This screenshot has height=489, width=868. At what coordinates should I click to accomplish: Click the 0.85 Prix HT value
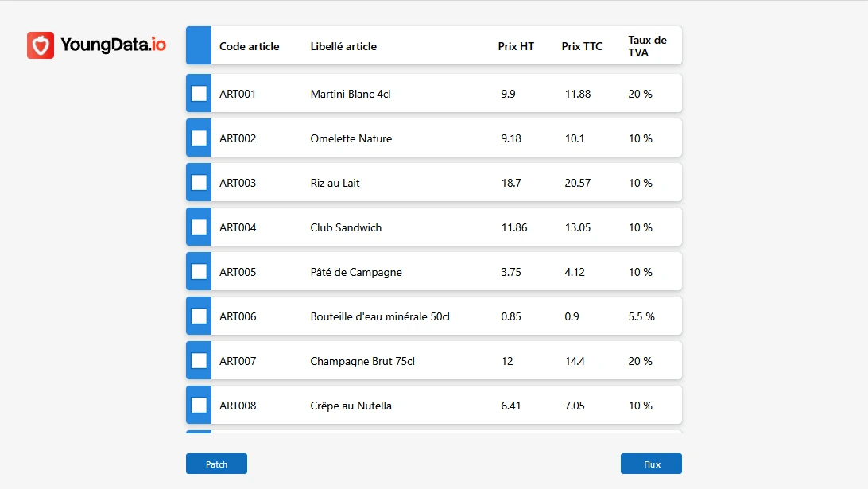point(511,316)
